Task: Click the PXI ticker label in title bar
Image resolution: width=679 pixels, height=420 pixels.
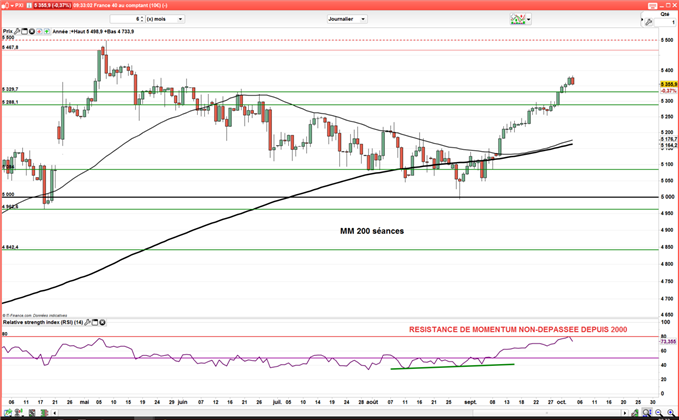Action: coord(19,5)
